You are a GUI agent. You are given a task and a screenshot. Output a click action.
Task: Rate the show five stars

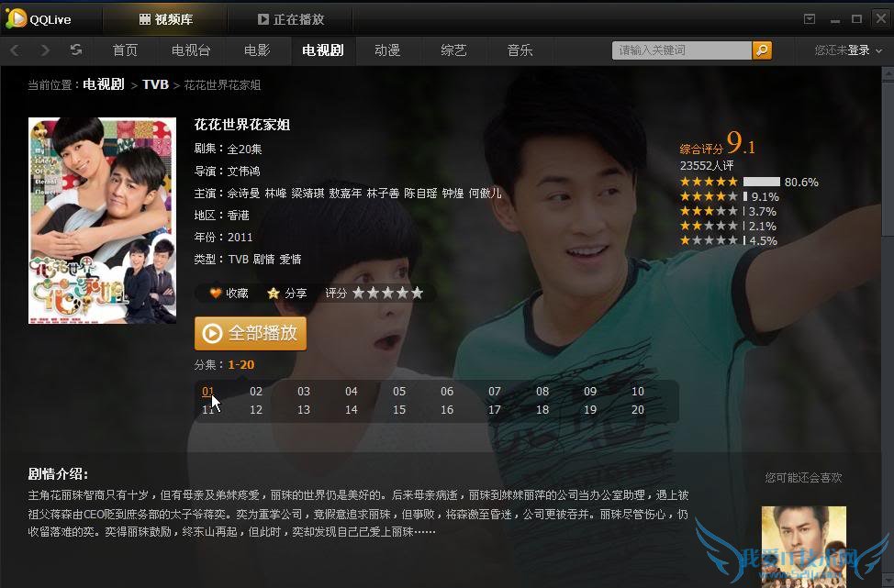(x=418, y=293)
